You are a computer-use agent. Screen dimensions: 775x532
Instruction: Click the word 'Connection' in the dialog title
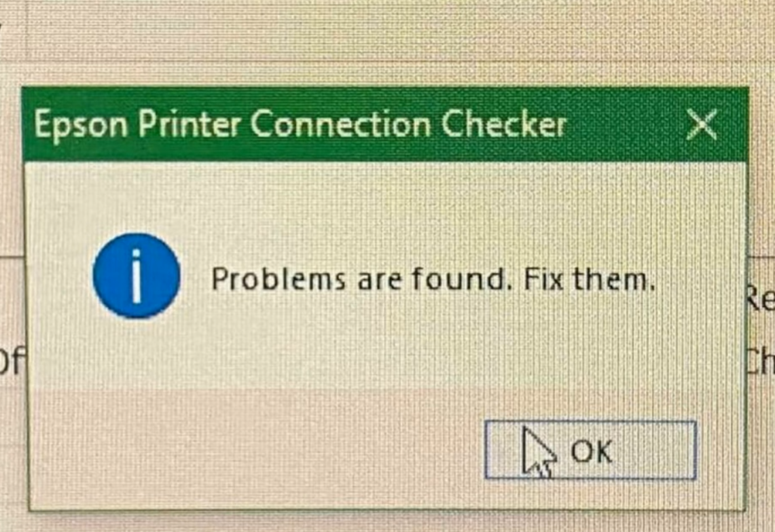(340, 124)
